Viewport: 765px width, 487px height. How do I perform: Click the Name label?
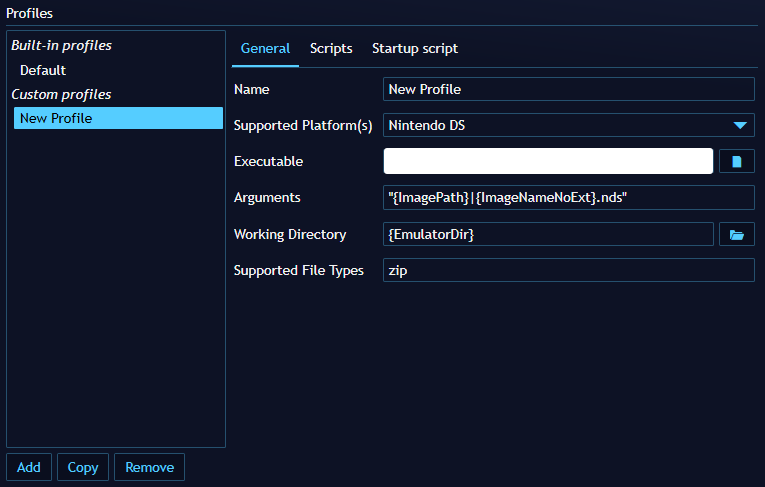[251, 89]
